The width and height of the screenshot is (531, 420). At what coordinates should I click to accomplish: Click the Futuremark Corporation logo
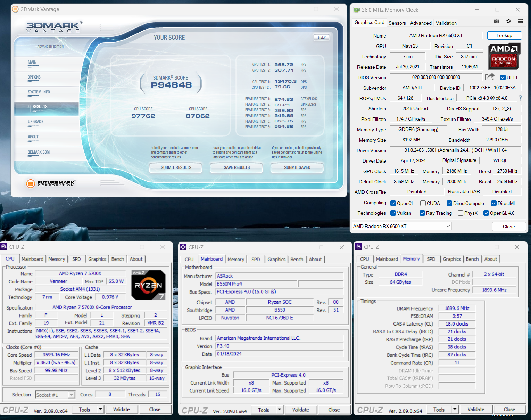[x=51, y=183]
